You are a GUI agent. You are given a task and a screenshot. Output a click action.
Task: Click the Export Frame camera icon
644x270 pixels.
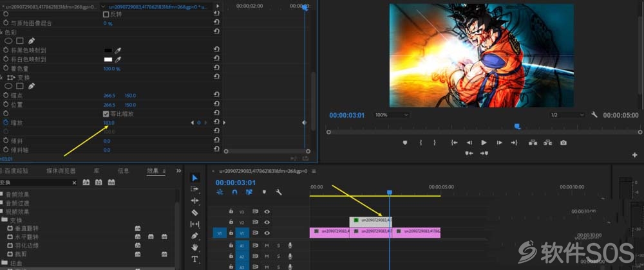click(563, 143)
